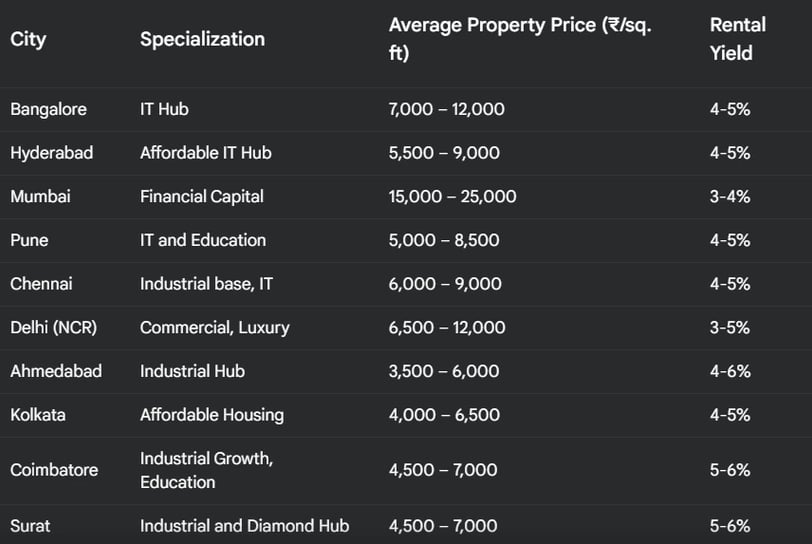
Task: Select the Hyderabad city cell
Action: point(52,153)
